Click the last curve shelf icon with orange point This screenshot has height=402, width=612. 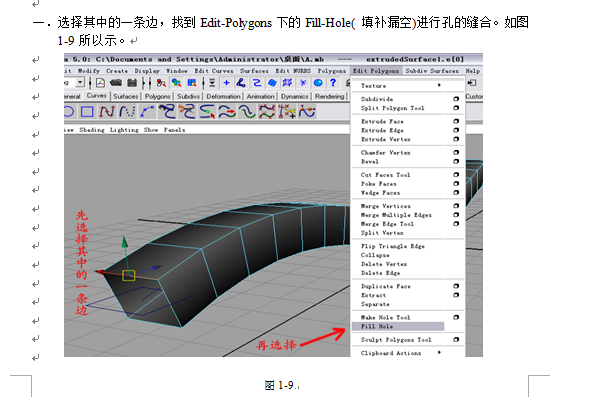point(307,112)
